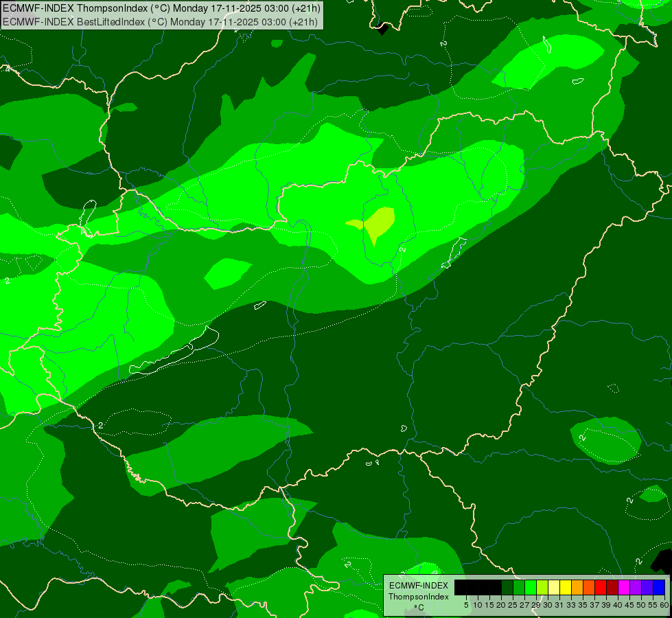Point at the legend tick value '33'
Image resolution: width=672 pixels, height=618 pixels.
(571, 605)
